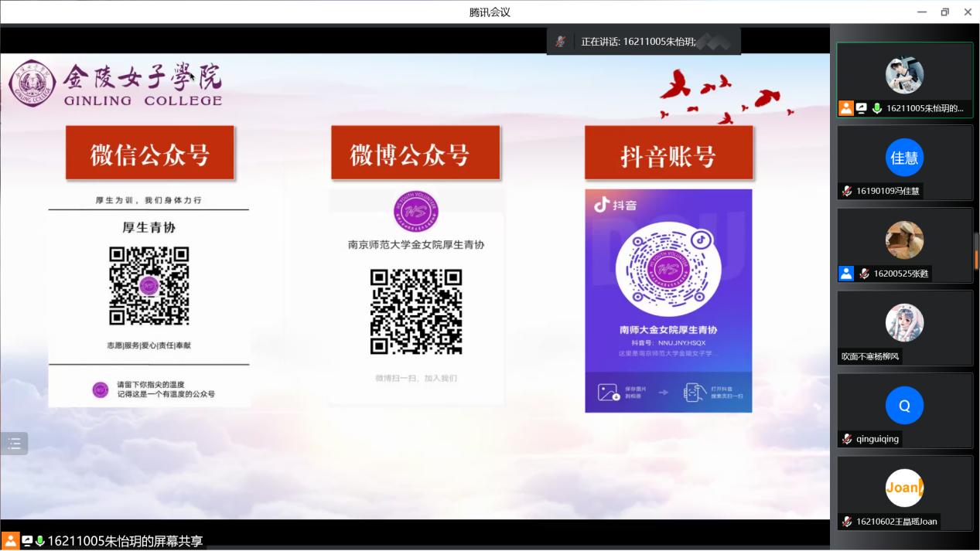The image size is (980, 551).
Task: Click 南京师范大学金女院厚生青协 Weibo name
Action: coord(416,245)
